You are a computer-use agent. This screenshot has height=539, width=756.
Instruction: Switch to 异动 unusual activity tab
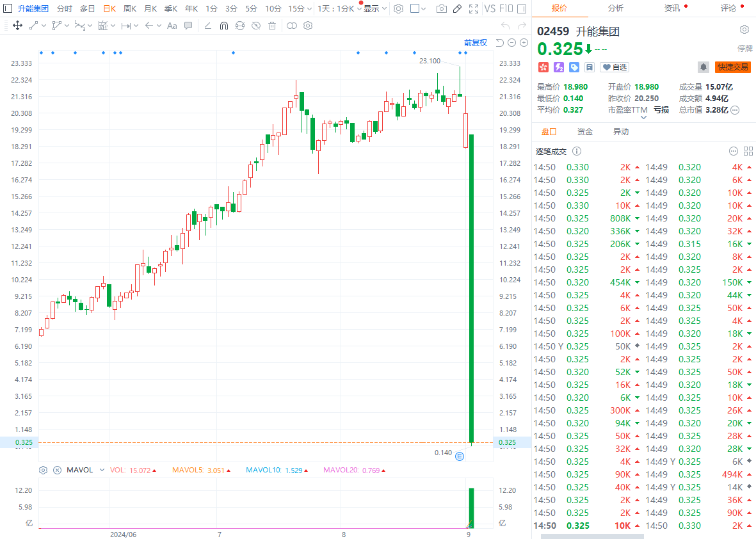point(620,132)
